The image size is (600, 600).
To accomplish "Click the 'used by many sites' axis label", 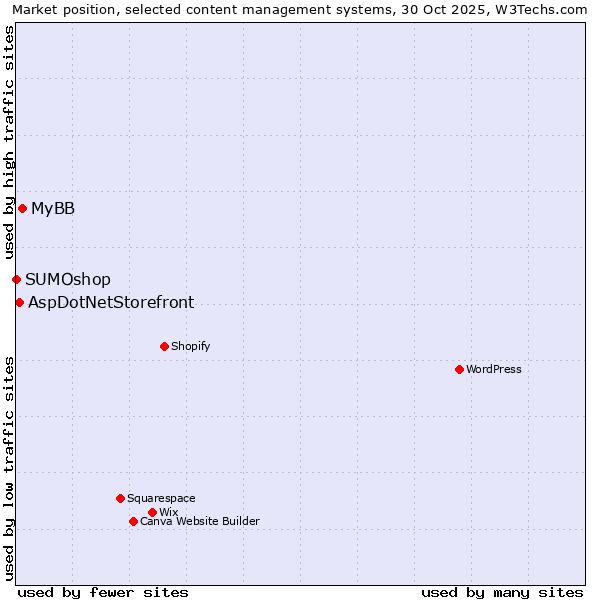I will pos(502,592).
